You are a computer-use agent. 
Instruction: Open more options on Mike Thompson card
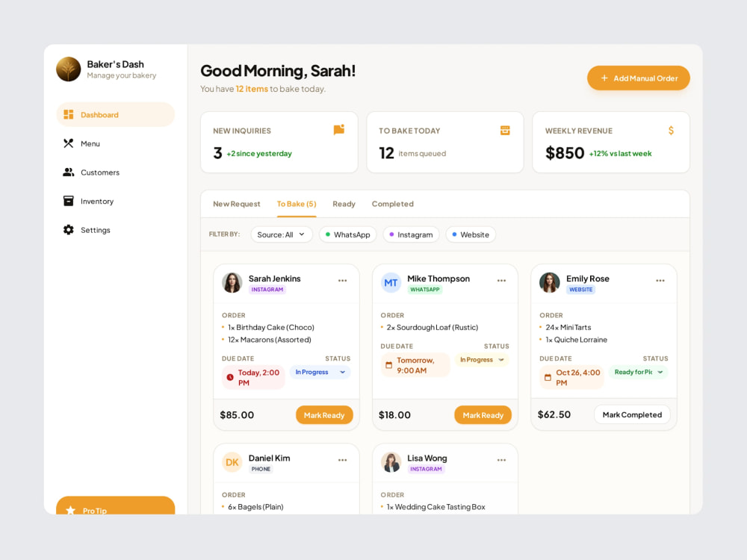click(501, 281)
